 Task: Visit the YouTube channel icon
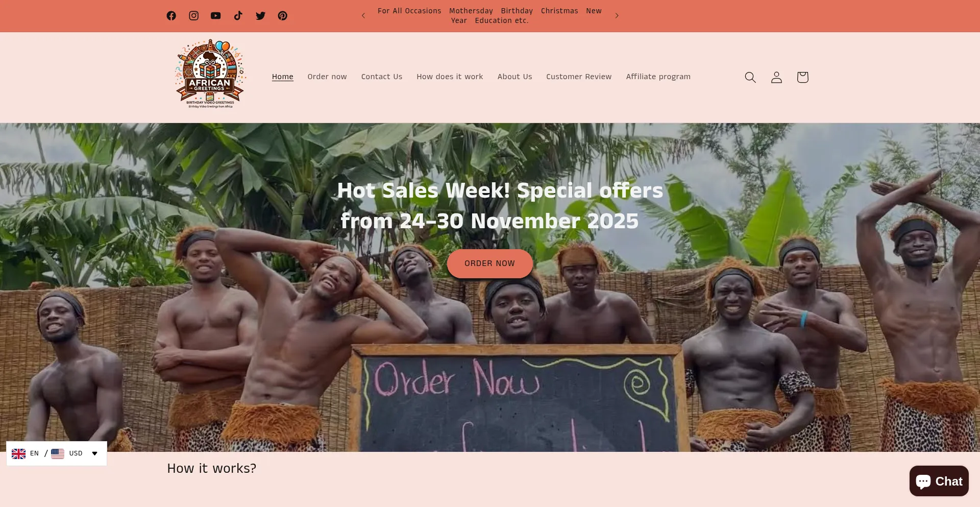tap(216, 16)
